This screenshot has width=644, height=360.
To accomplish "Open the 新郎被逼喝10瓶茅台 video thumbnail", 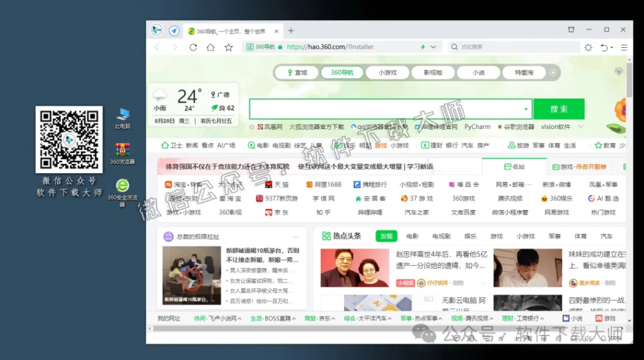I will tap(192, 275).
